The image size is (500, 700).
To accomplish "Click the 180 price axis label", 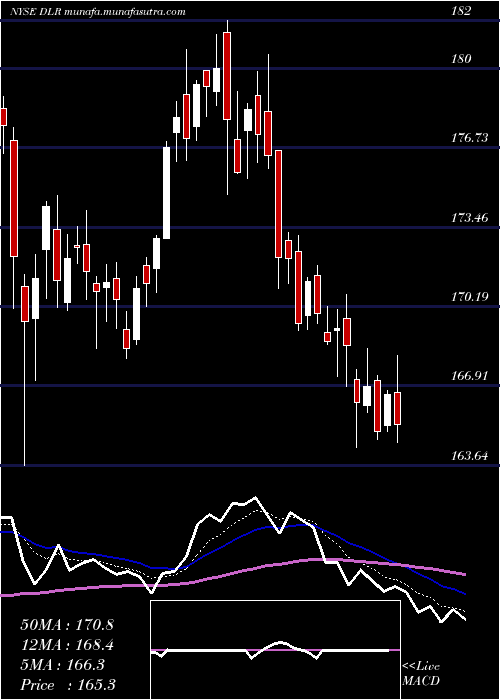I will [x=461, y=58].
